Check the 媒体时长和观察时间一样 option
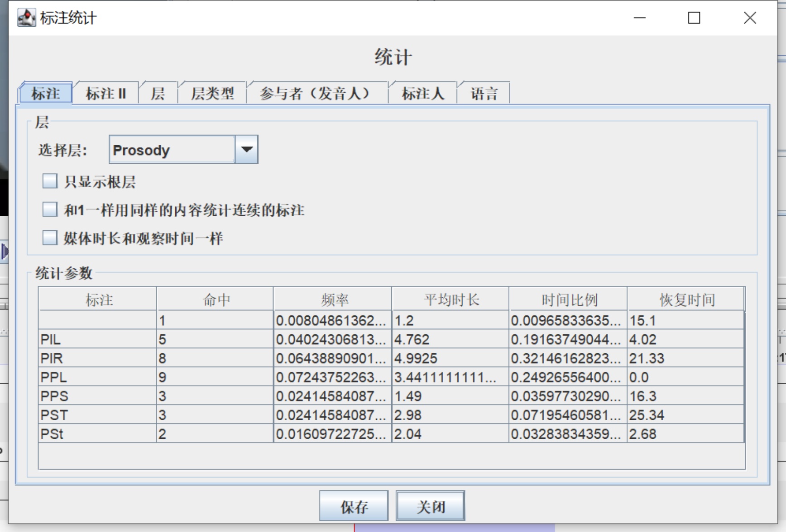Viewport: 786px width, 532px height. point(50,238)
